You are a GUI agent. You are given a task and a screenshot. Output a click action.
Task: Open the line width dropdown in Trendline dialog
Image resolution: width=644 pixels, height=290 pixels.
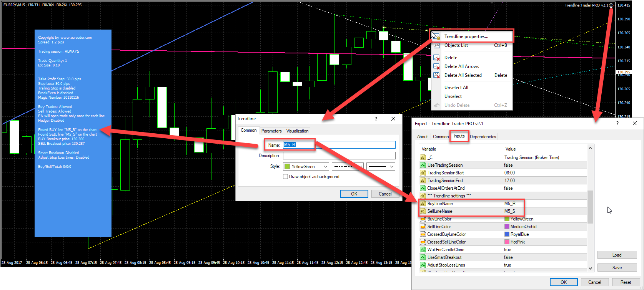[x=381, y=167]
